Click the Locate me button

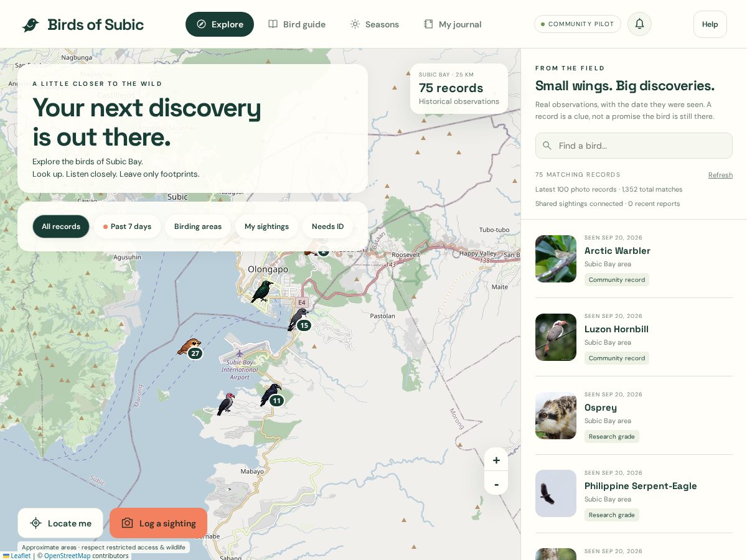coord(60,523)
